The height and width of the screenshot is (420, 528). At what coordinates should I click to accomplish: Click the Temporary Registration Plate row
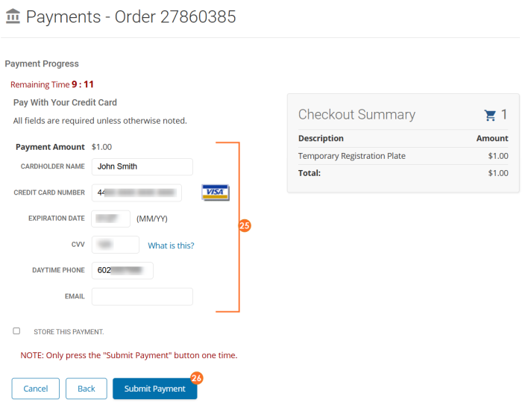[x=403, y=156]
